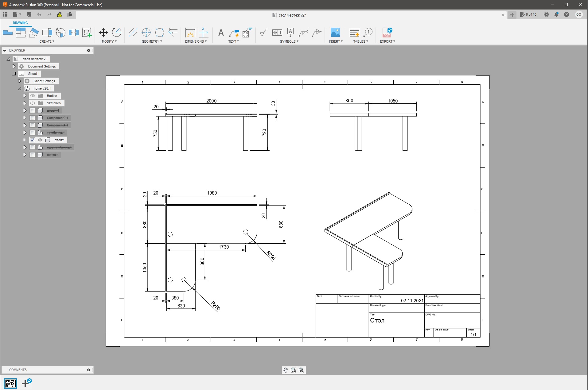Tick the диван:1 component checkbox
Viewport: 588px width, 390px height.
click(x=33, y=110)
